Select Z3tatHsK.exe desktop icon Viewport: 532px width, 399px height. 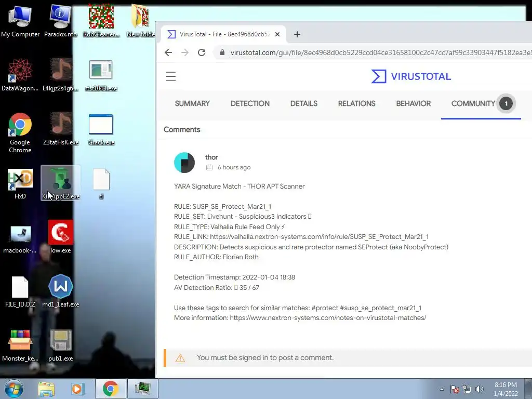coord(60,129)
